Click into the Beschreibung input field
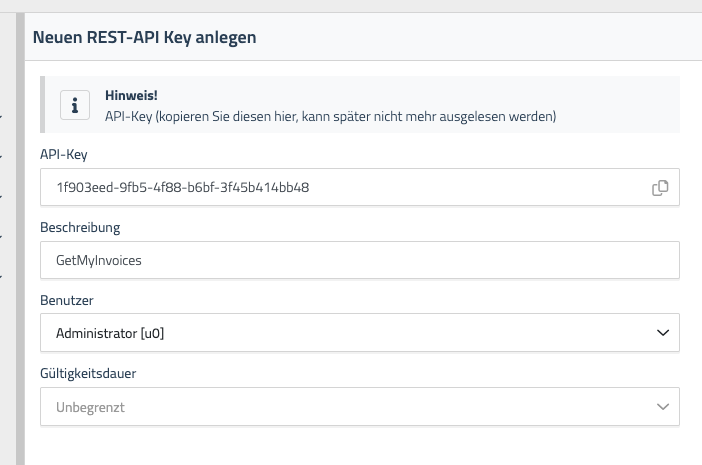The width and height of the screenshot is (702, 465). 360,260
